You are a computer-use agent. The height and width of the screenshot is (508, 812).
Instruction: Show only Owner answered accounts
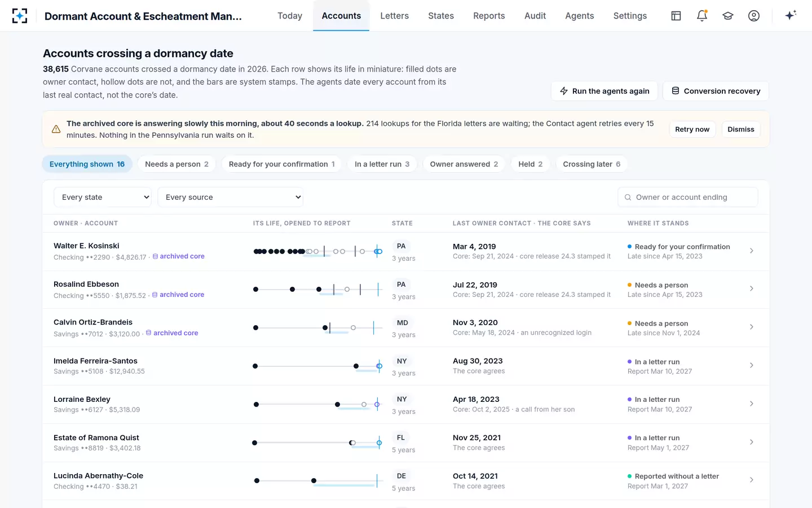coord(464,164)
